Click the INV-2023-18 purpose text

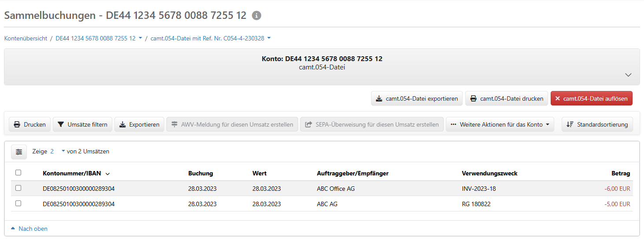tap(479, 189)
